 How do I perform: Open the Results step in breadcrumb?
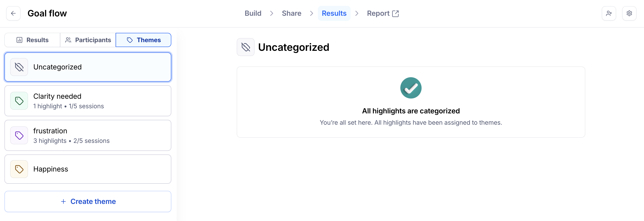(x=334, y=13)
